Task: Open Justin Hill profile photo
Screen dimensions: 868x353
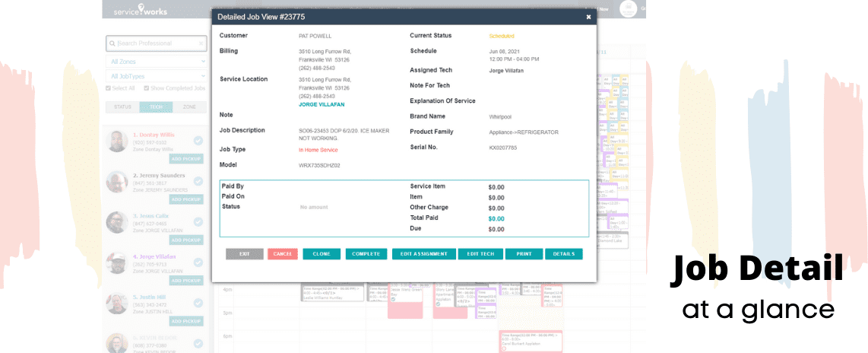Action: pos(117,303)
